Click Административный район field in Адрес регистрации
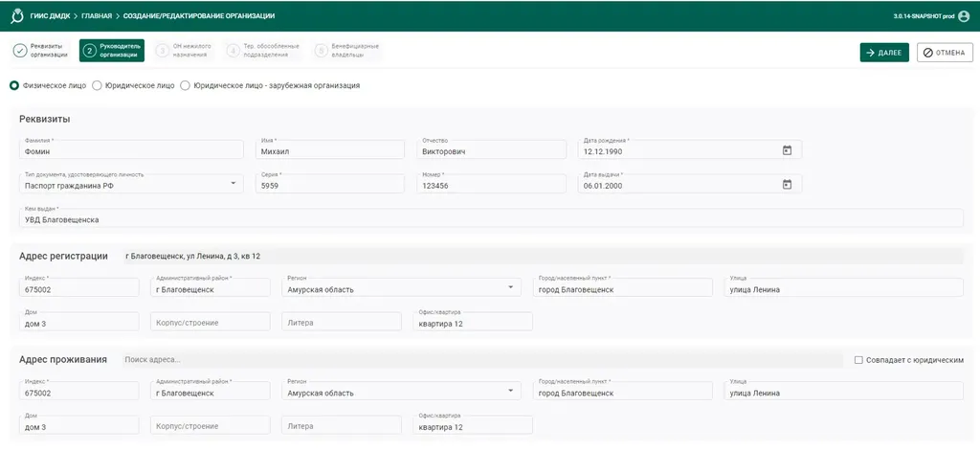This screenshot has width=980, height=452. [211, 287]
